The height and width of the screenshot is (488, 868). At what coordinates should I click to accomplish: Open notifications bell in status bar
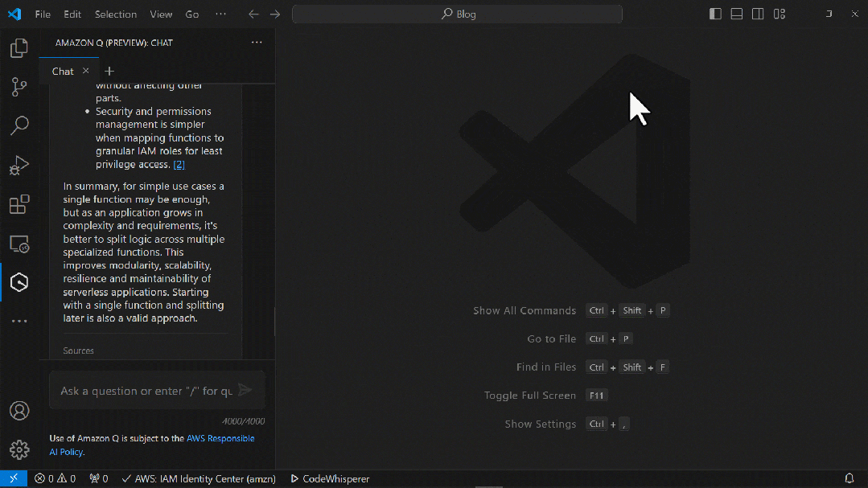point(849,478)
